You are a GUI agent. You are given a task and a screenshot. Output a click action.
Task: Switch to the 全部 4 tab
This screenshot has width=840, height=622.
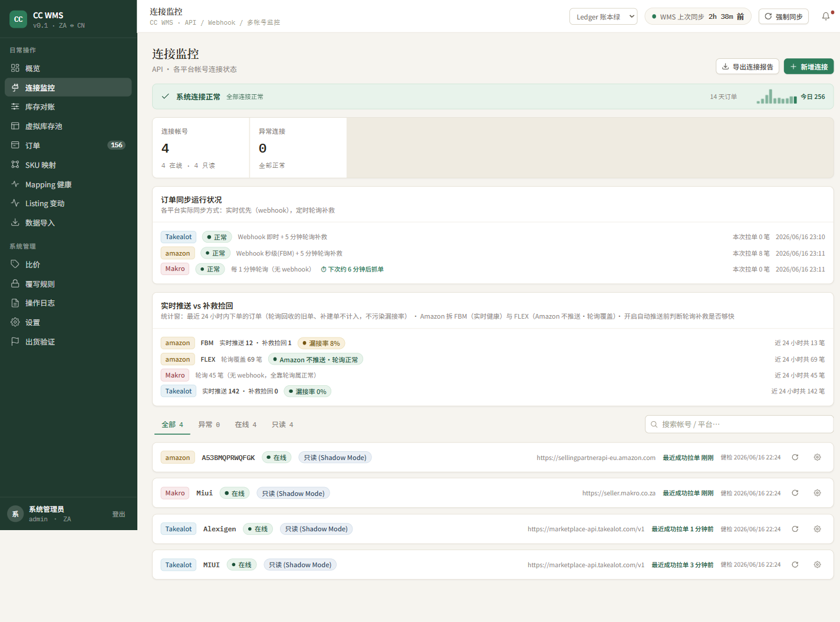172,425
